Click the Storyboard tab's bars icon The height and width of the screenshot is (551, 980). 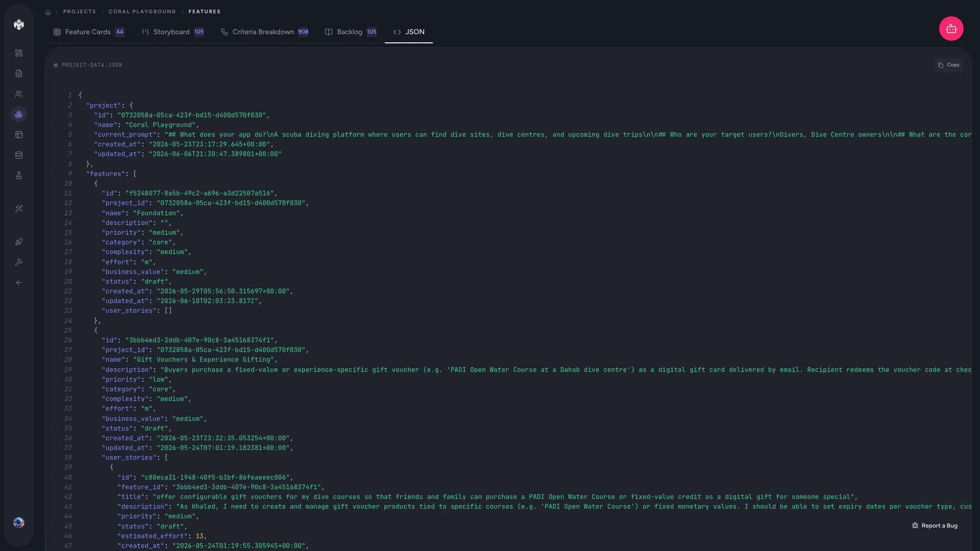(145, 32)
